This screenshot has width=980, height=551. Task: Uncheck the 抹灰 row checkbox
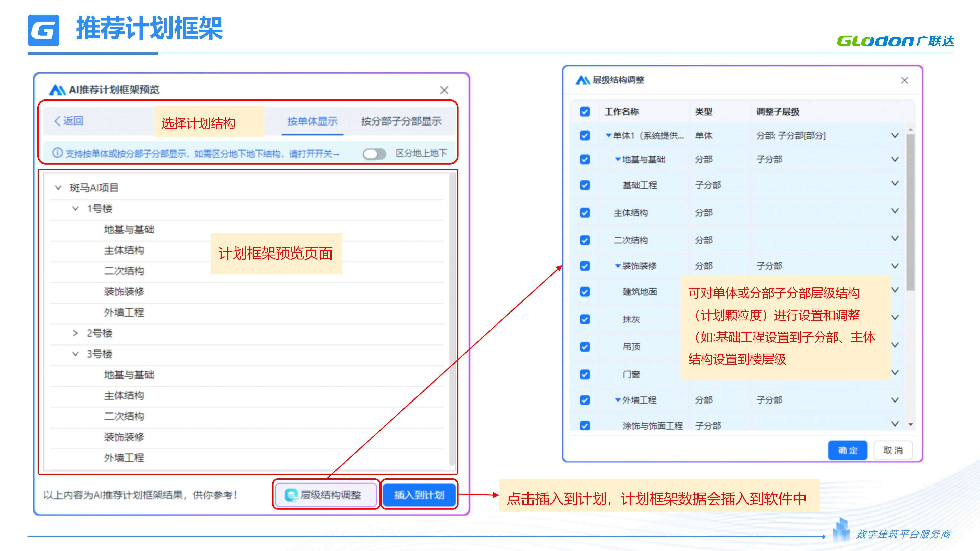click(585, 319)
